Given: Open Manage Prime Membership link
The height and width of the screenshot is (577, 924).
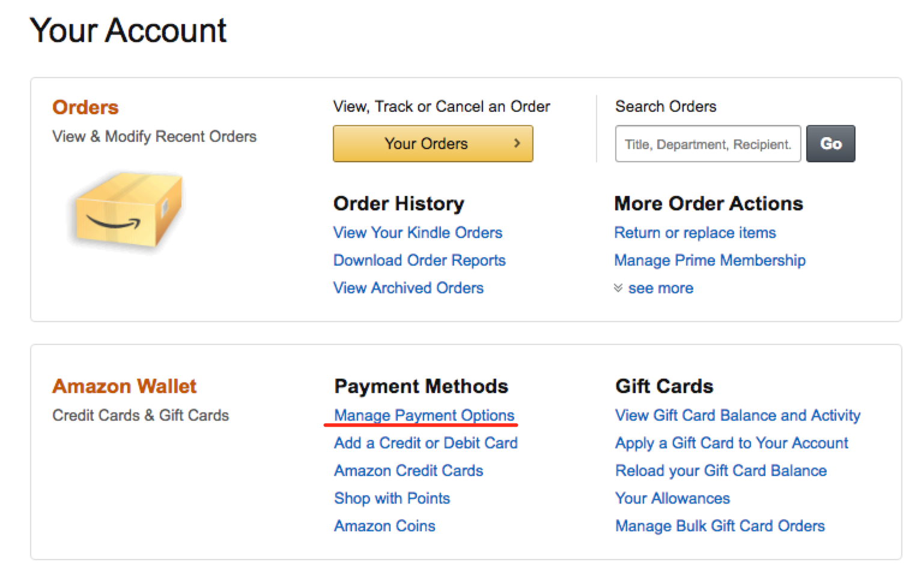Looking at the screenshot, I should click(x=710, y=260).
